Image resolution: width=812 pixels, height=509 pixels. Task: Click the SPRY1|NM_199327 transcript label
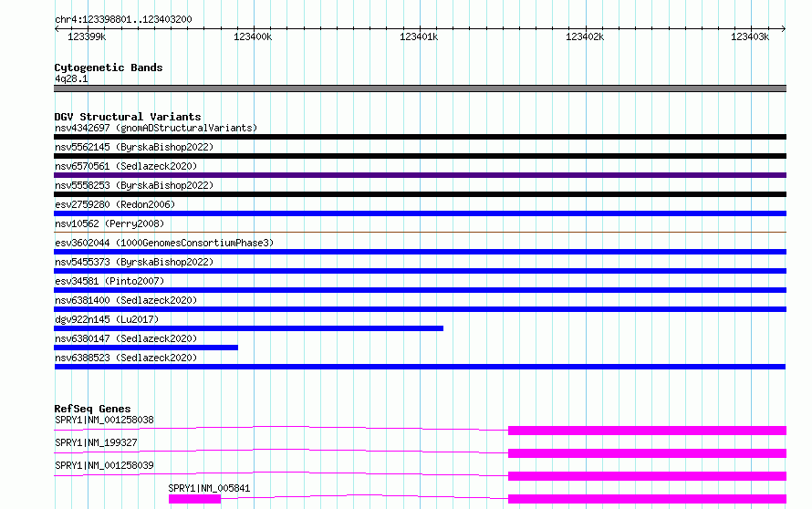tap(96, 442)
